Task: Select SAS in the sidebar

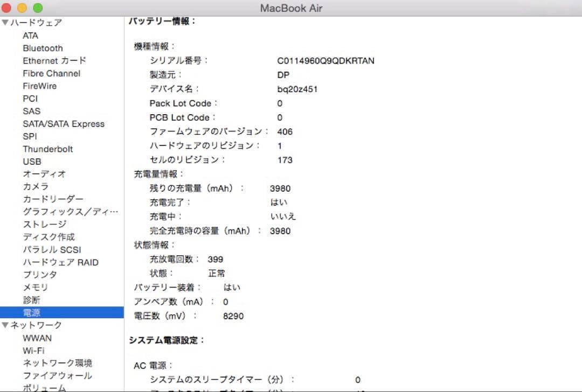Action: pos(32,111)
